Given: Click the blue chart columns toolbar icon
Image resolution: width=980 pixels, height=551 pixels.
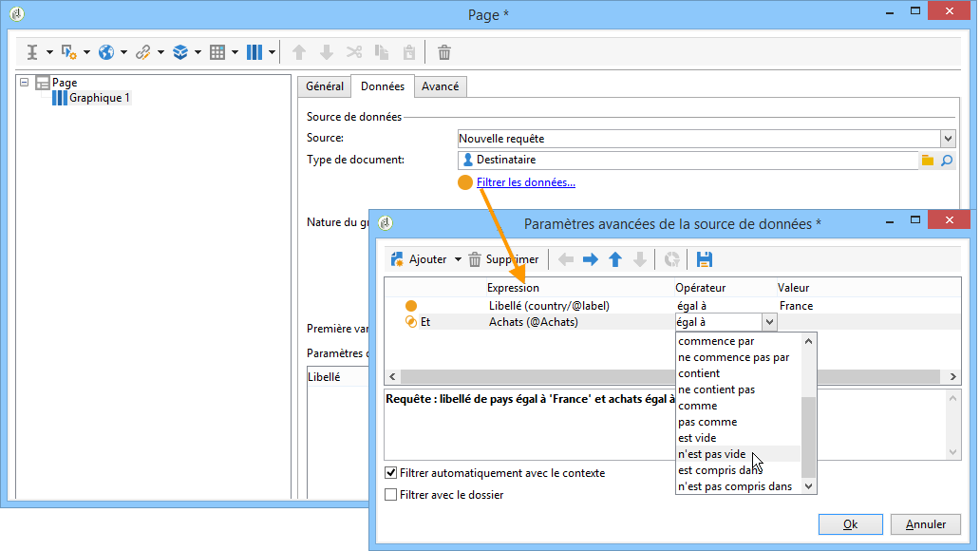Looking at the screenshot, I should pos(254,52).
